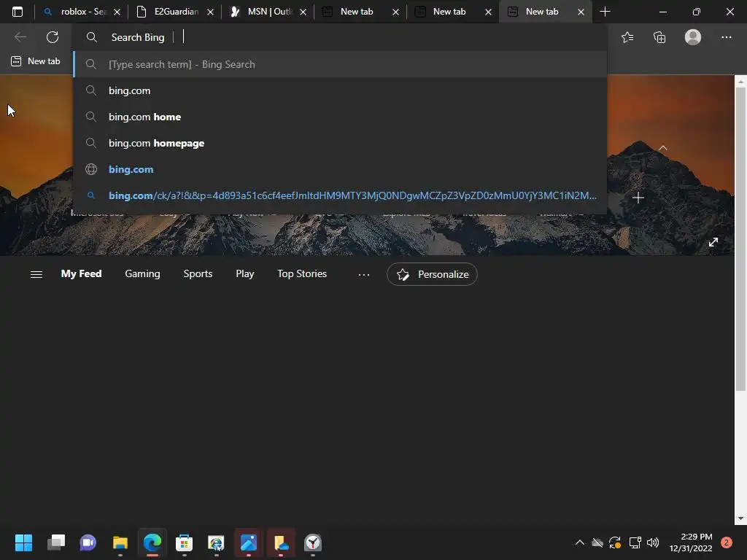This screenshot has height=560, width=747.
Task: Close the active New tab
Action: click(x=581, y=12)
